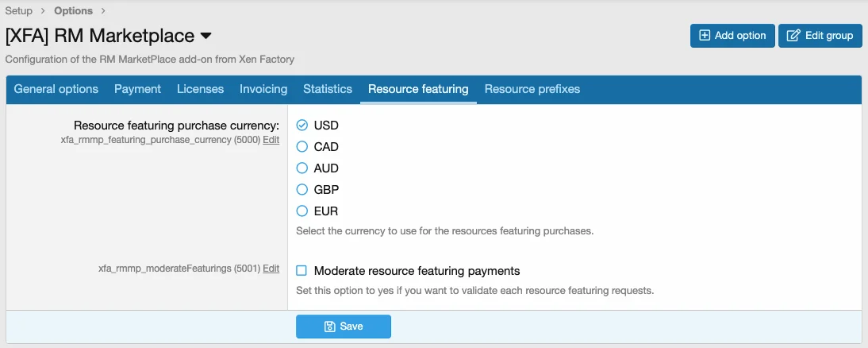Viewport: 868px width, 348px height.
Task: Select EUR as purchase currency
Action: click(301, 211)
